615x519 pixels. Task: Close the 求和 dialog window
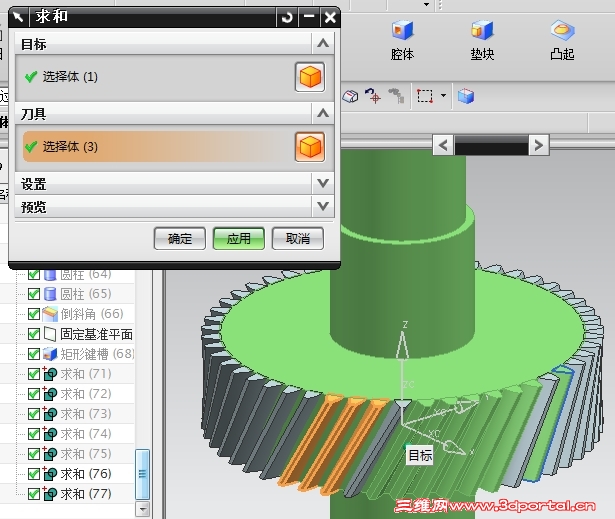tap(330, 17)
